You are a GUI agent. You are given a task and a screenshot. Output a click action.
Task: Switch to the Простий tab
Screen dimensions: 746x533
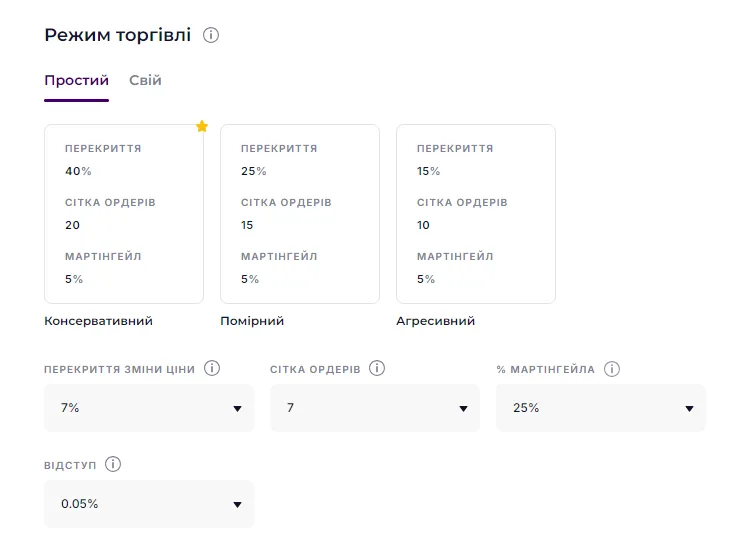pos(76,80)
